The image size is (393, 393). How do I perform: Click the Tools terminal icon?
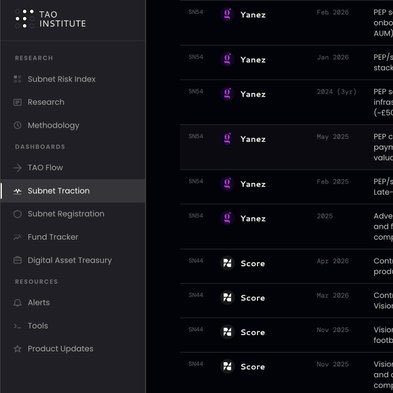pyautogui.click(x=17, y=326)
